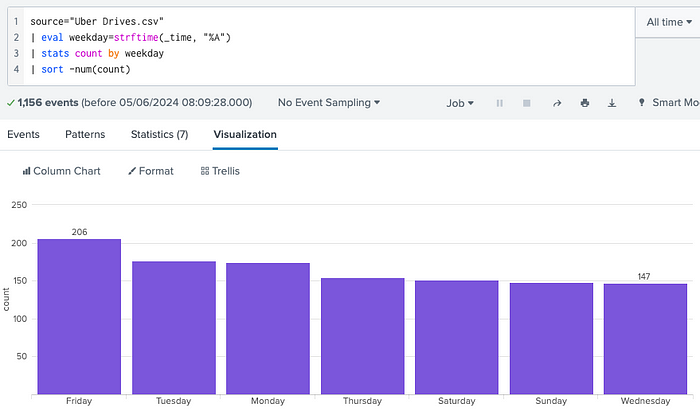Share the search job
The image size is (700, 412).
(557, 103)
